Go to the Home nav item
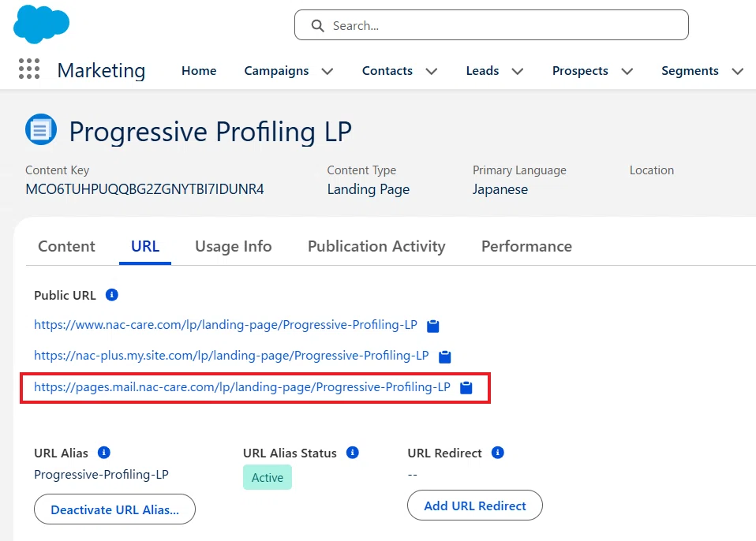This screenshot has height=541, width=756. click(x=199, y=71)
